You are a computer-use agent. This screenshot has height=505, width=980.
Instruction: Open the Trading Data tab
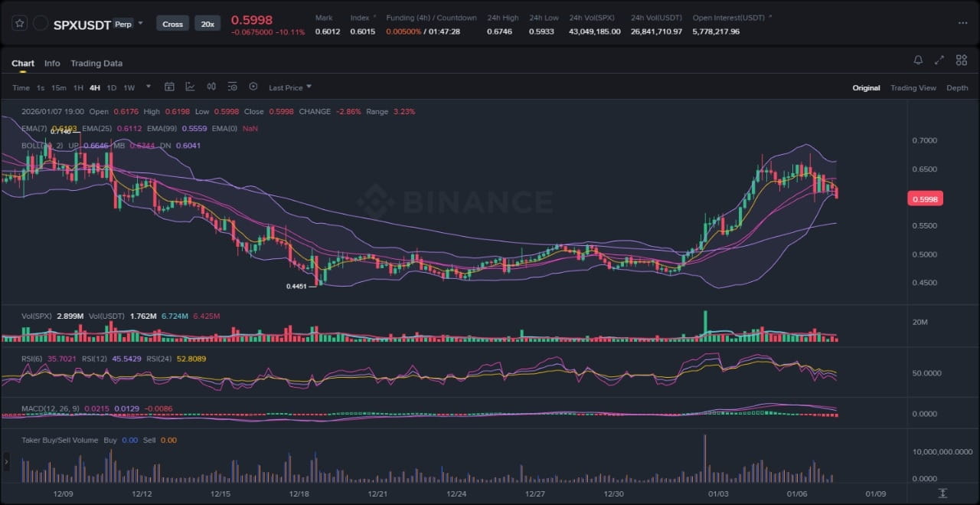[96, 64]
